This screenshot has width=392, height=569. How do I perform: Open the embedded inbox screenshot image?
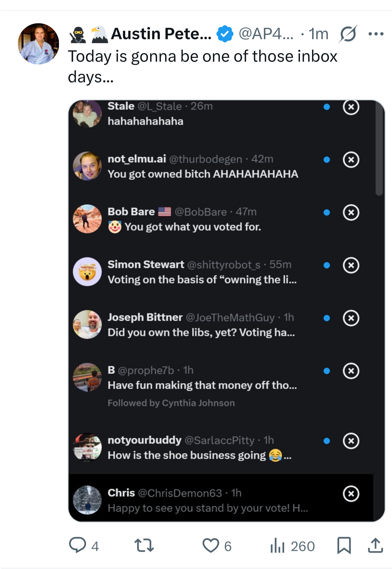(226, 311)
